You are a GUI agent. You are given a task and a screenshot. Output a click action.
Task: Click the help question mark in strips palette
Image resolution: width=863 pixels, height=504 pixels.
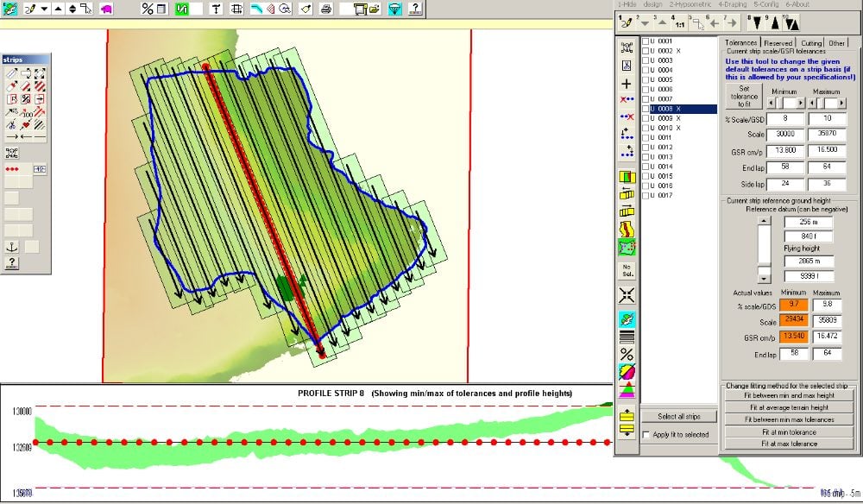(11, 263)
